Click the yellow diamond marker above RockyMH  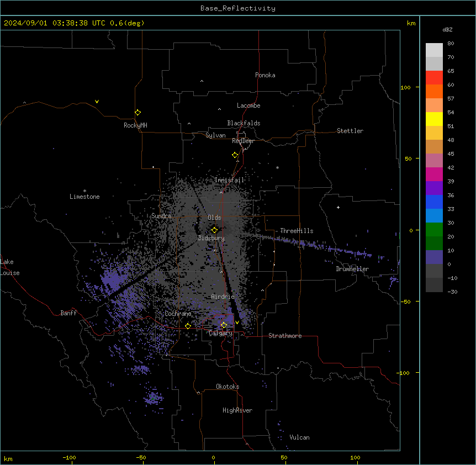pyautogui.click(x=138, y=113)
